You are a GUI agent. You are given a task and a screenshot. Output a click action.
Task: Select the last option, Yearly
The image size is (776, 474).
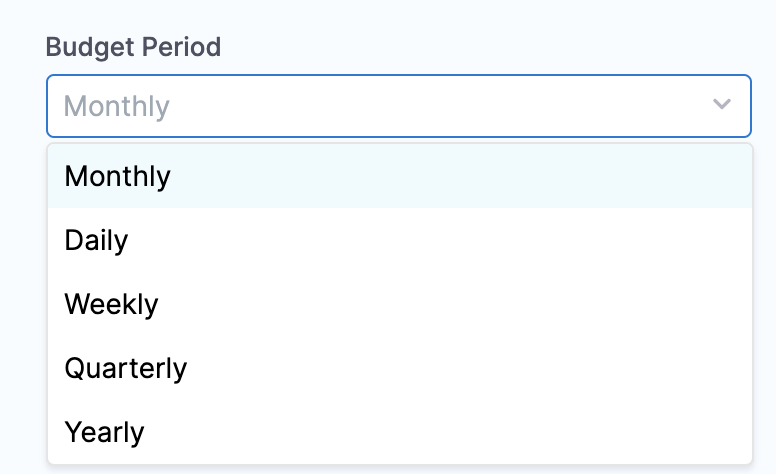click(400, 431)
